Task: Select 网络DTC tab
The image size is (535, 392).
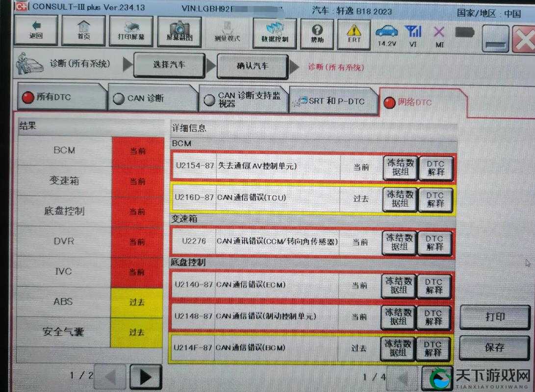Action: (x=422, y=102)
